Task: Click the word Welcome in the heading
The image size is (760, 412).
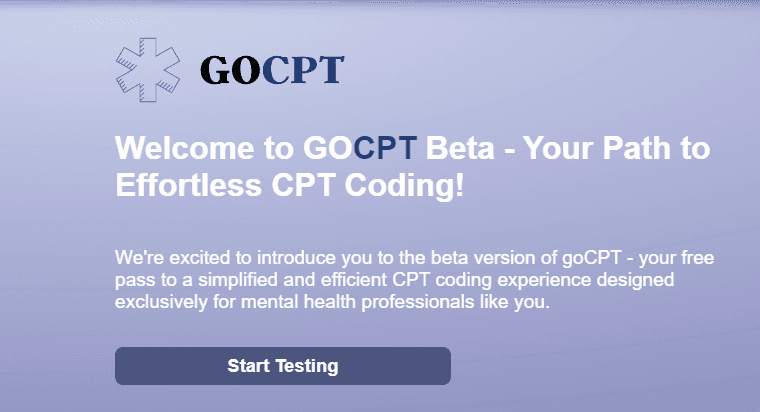Action: click(184, 148)
